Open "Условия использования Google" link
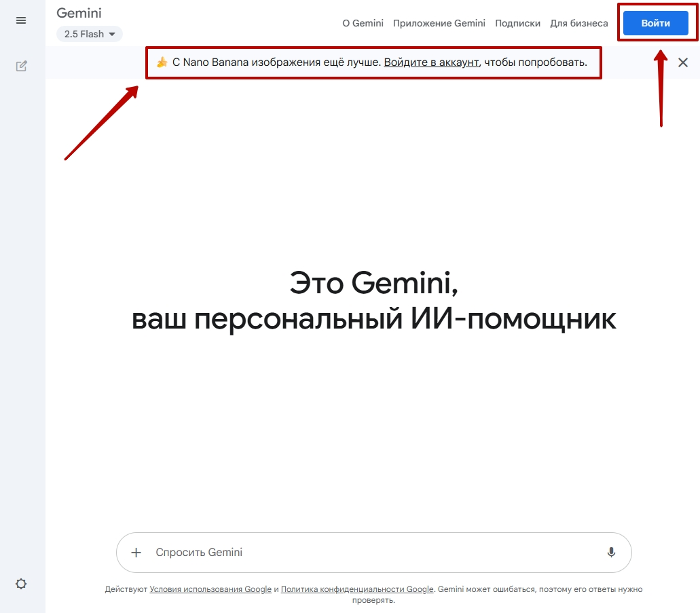 tap(210, 589)
